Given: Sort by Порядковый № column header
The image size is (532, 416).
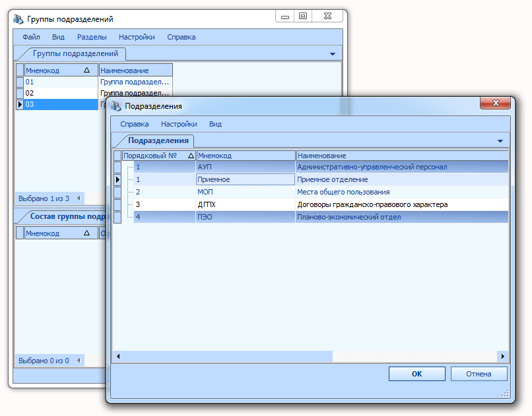Looking at the screenshot, I should 159,156.
